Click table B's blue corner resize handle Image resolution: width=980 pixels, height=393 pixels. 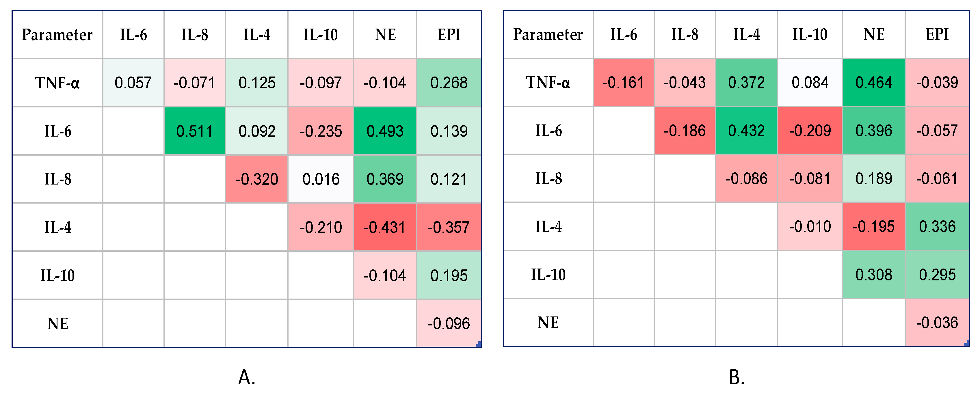[x=967, y=344]
